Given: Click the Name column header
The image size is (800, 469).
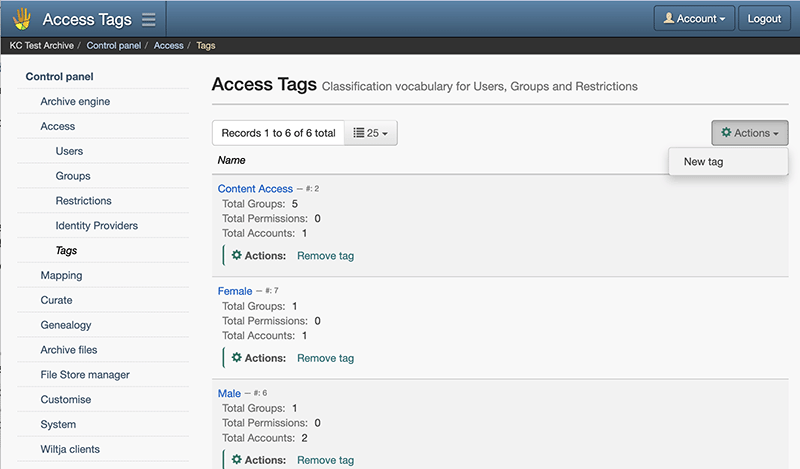Looking at the screenshot, I should pyautogui.click(x=231, y=160).
